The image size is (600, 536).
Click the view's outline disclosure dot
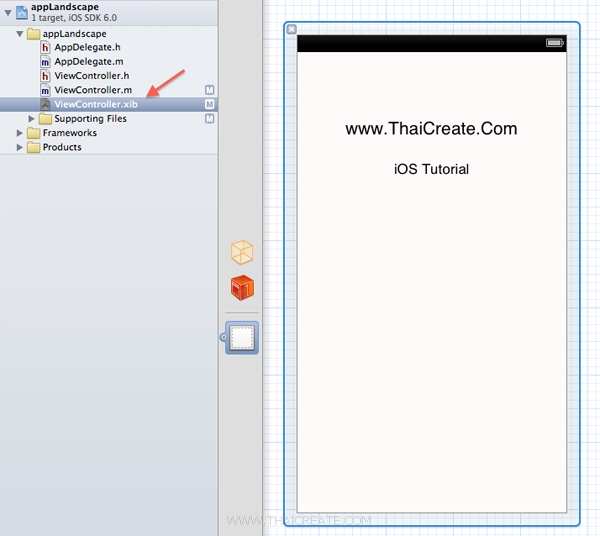pos(223,337)
